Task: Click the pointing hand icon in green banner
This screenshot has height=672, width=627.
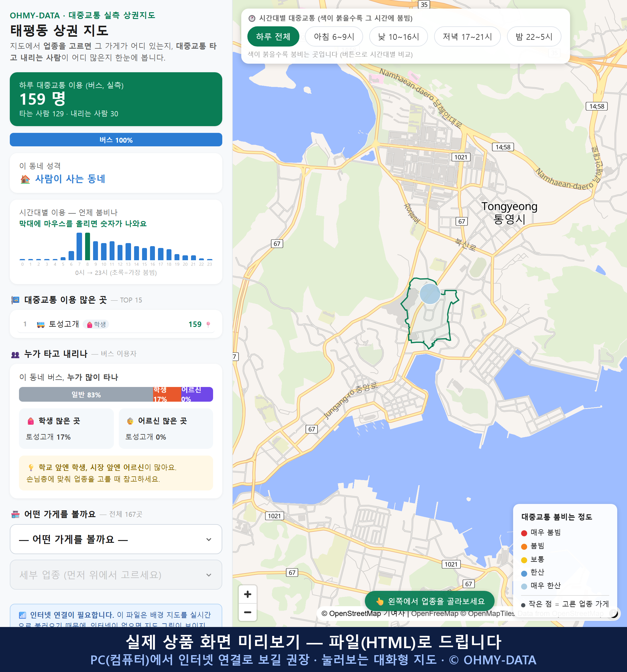Action: (x=380, y=601)
